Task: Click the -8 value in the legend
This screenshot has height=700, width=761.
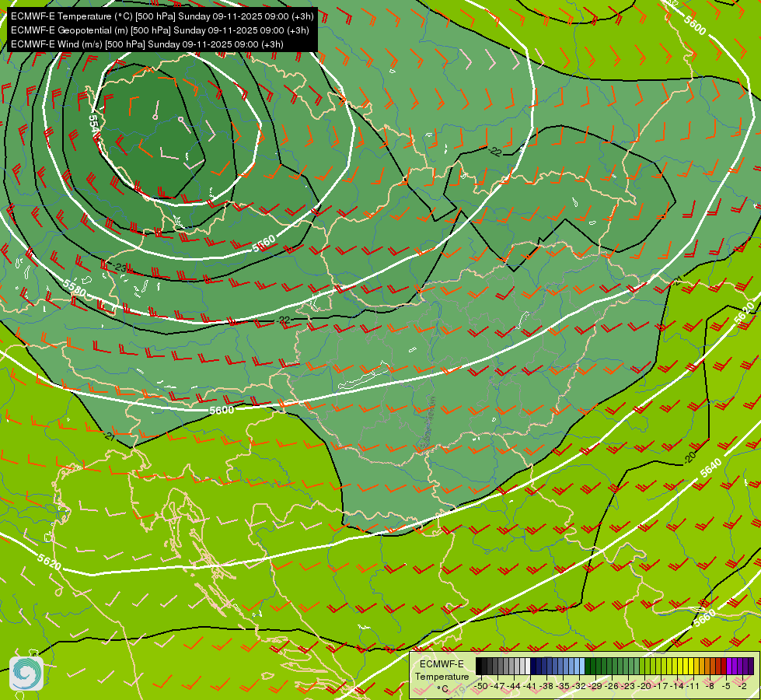Action: [710, 686]
